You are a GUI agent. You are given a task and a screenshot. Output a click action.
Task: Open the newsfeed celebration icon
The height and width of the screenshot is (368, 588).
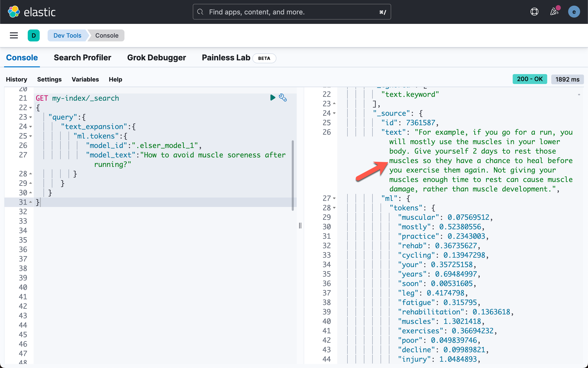pos(554,12)
